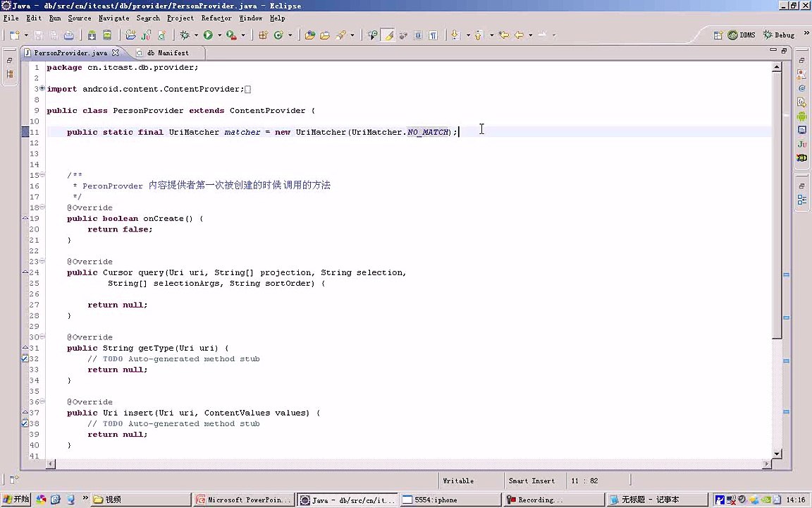Collapse insert method fold at line 36
Viewport: 812px width, 508px height.
tap(42, 401)
